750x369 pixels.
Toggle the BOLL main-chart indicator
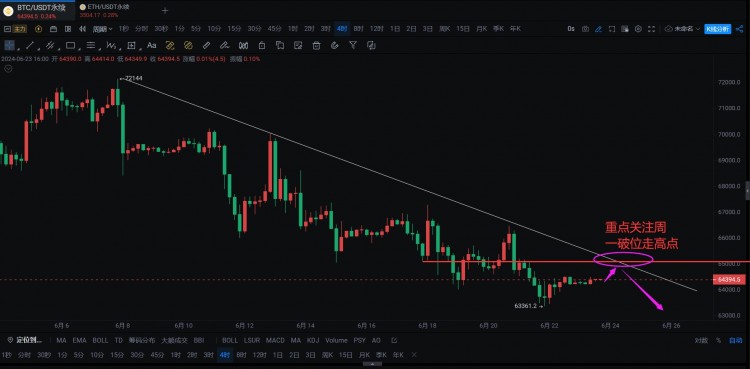pyautogui.click(x=100, y=340)
